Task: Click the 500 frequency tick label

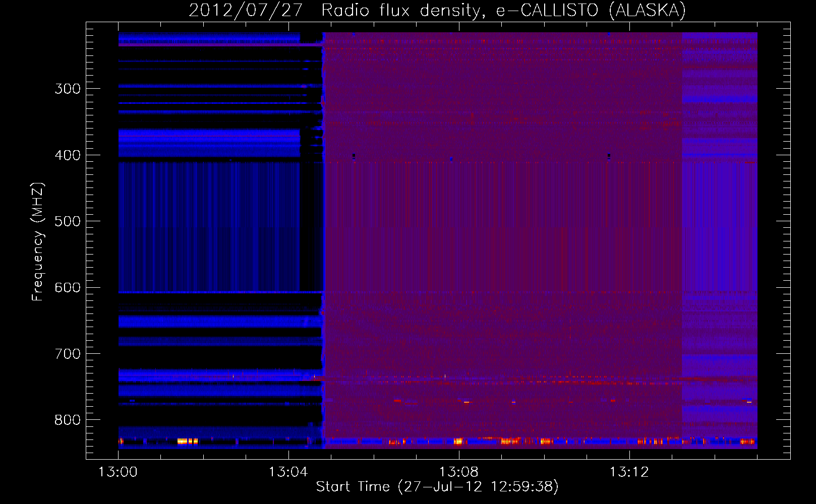Action: click(x=68, y=221)
